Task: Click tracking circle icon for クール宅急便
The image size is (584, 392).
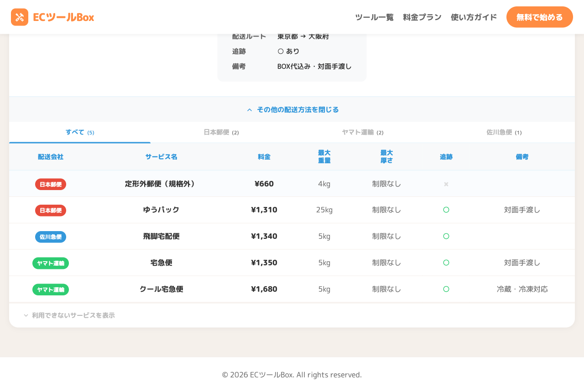Action: [446, 289]
